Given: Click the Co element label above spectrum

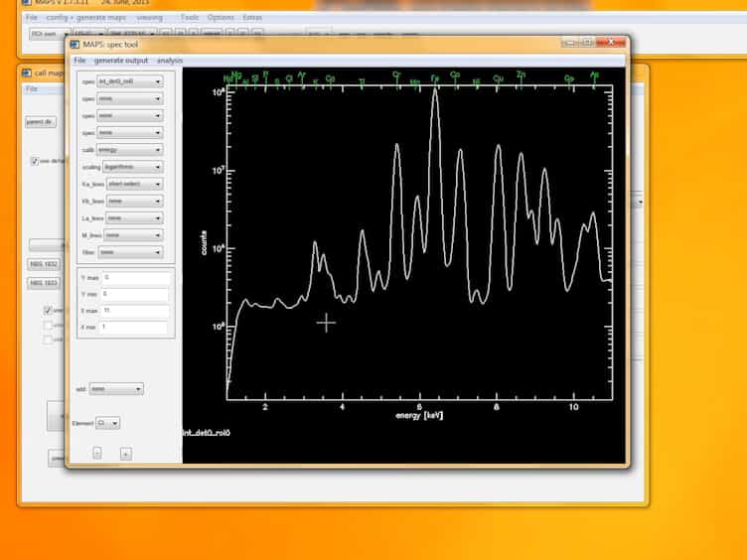Looking at the screenshot, I should [x=455, y=74].
